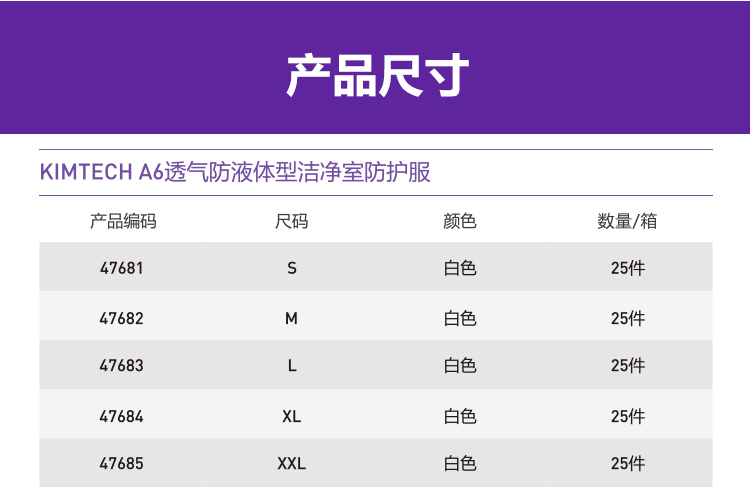The image size is (750, 499).
Task: Select product code 47681
Action: click(122, 268)
